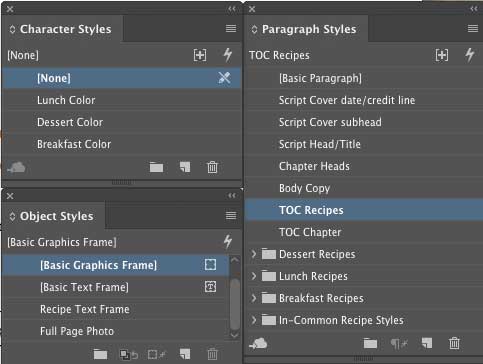Clear attributes icon in the Object Styles footer
Screen dimensions: 483x364
157,354
